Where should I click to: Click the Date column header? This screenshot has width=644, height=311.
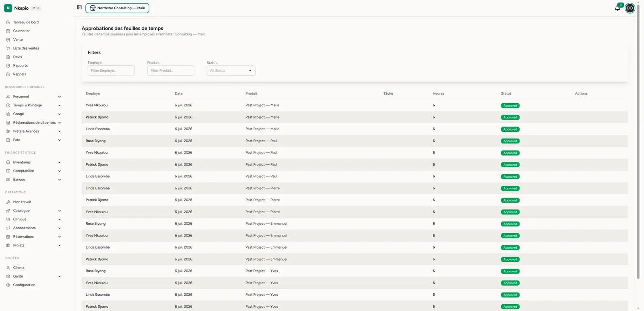pos(179,93)
